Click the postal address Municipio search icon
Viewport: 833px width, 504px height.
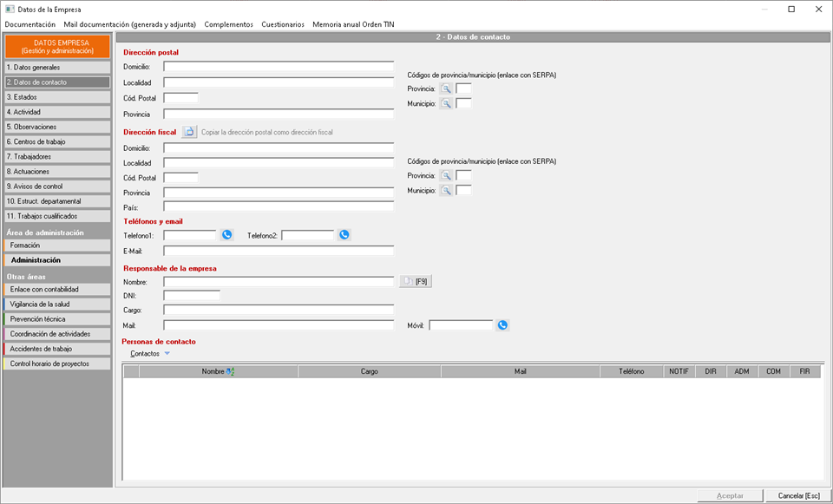coord(446,104)
